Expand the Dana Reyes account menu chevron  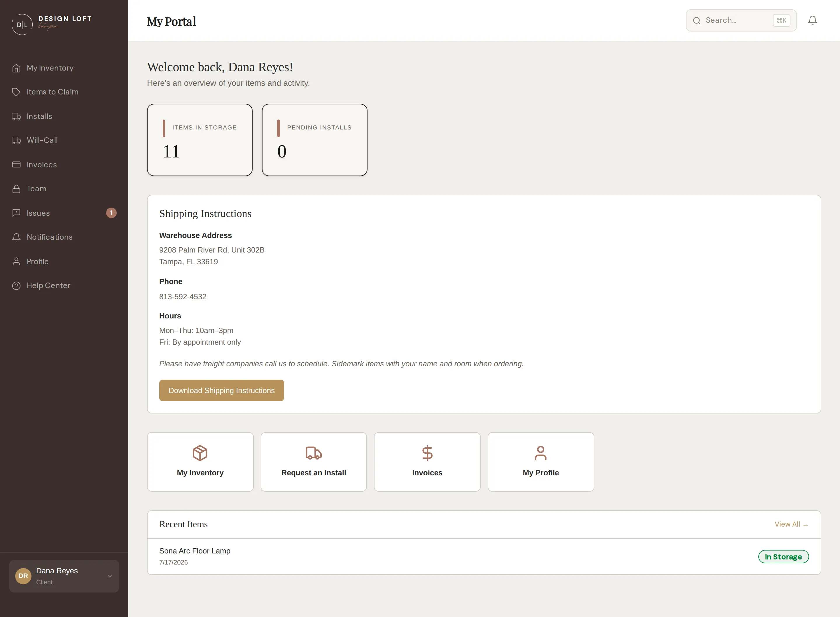[110, 576]
